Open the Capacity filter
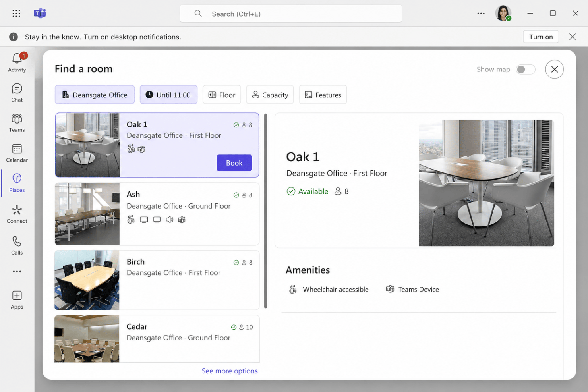588x392 pixels. pyautogui.click(x=270, y=95)
